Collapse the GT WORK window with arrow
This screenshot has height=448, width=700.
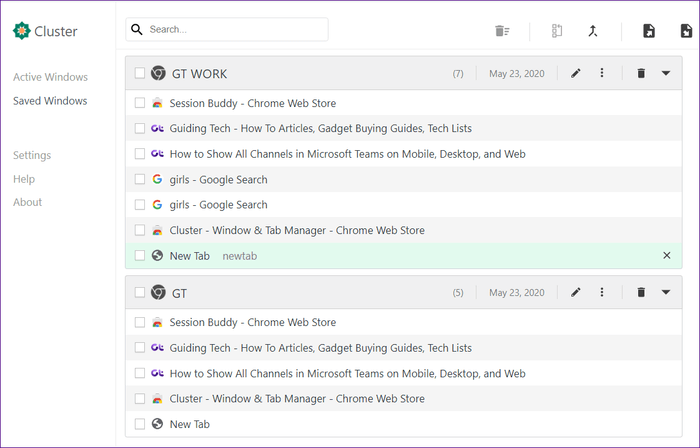[x=666, y=73]
